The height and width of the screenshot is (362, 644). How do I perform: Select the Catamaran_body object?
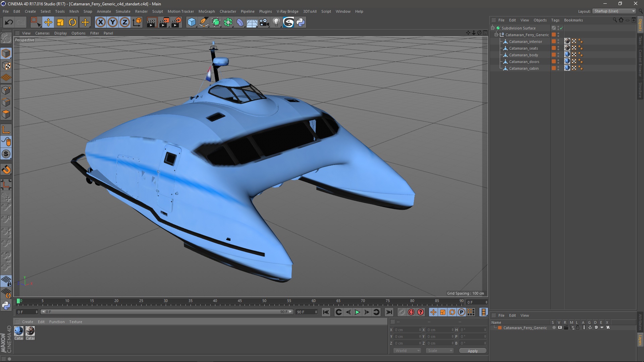click(523, 55)
